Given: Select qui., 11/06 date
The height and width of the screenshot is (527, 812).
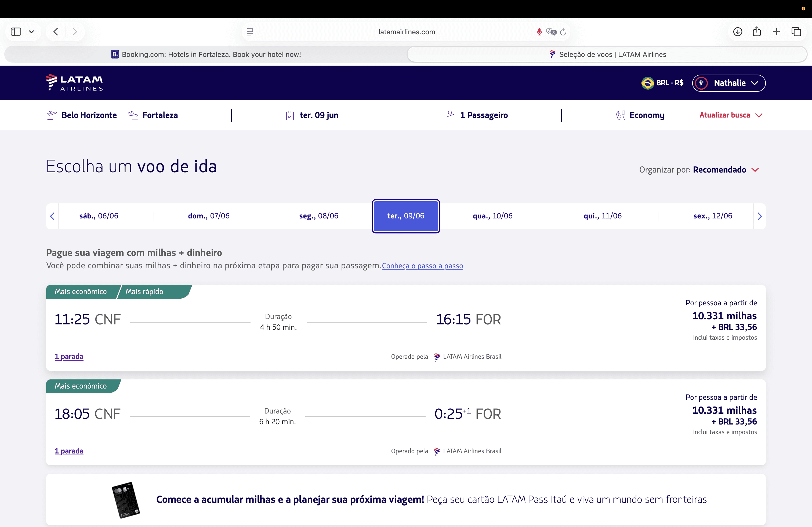Looking at the screenshot, I should (603, 216).
